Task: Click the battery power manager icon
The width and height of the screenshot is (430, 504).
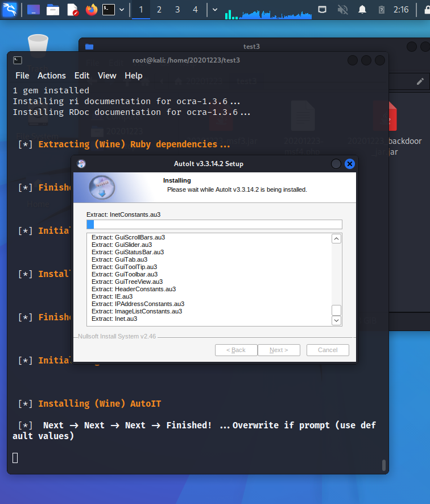Action: point(381,10)
